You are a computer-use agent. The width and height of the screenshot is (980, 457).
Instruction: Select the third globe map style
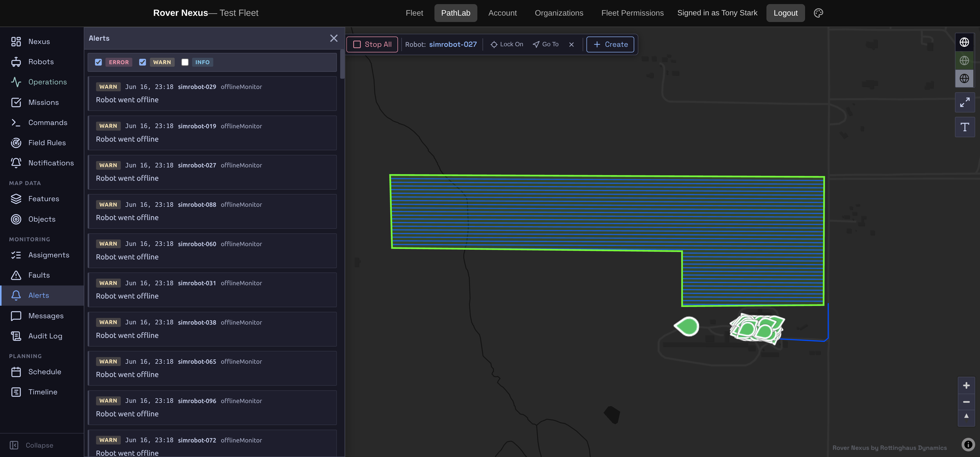point(964,78)
